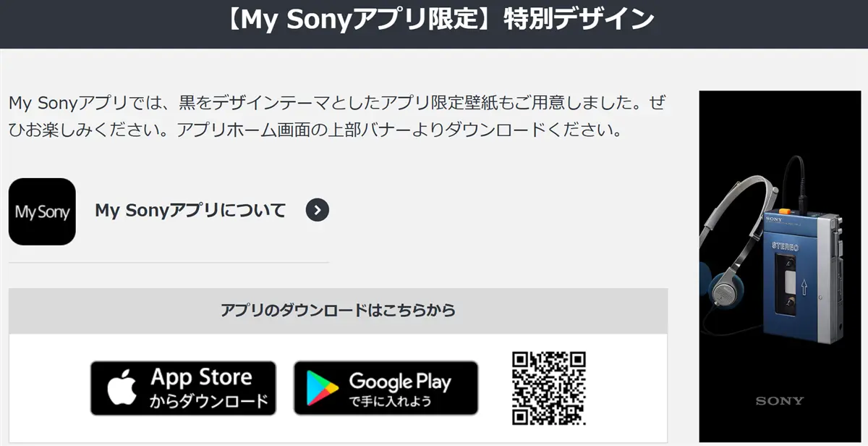Click the 【My Sonyアプリ限定】特別デザイン title banner
Screen dimensions: 868x446
point(434,20)
